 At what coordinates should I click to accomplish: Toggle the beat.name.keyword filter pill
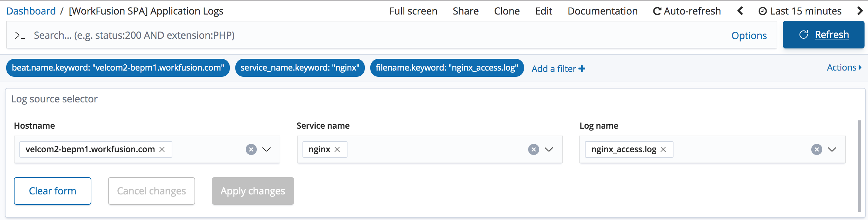(118, 68)
